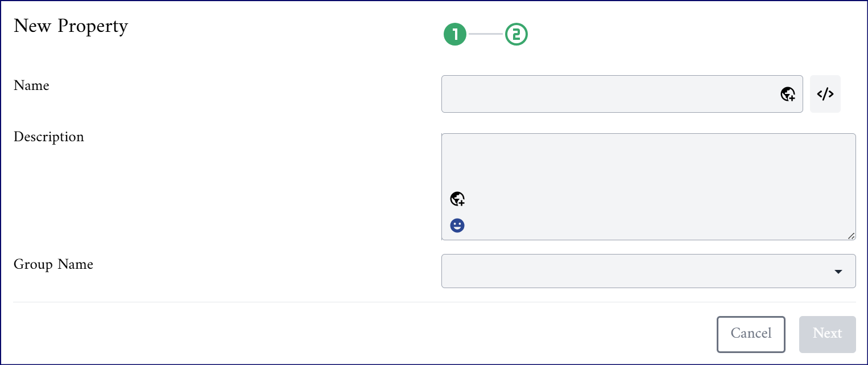Click the Description field label
The width and height of the screenshot is (868, 365).
pyautogui.click(x=49, y=137)
